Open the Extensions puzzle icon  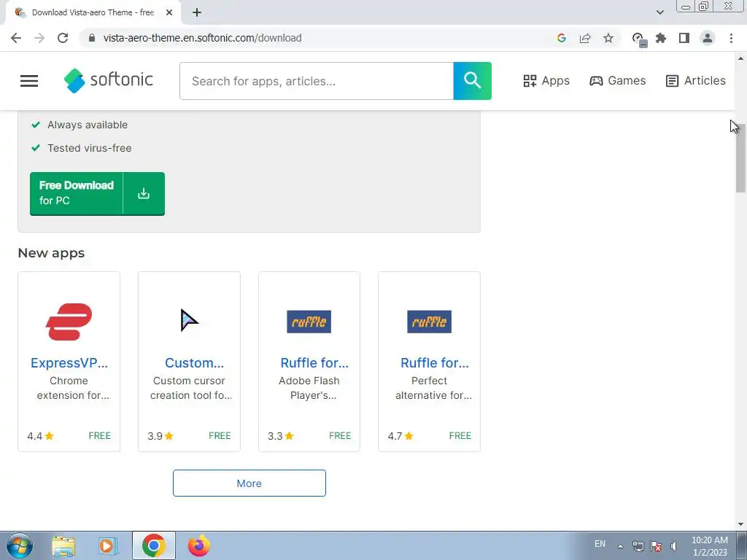[661, 38]
